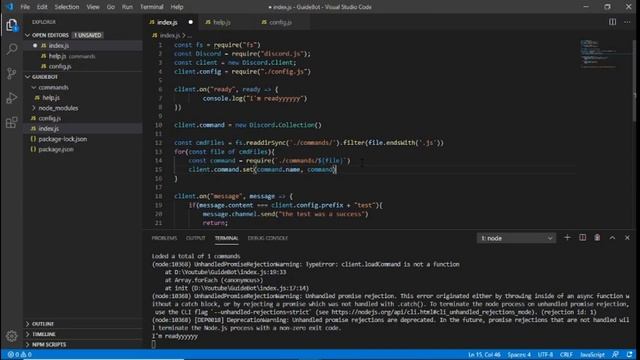Open notifications bell in status bar
The image size is (640, 360).
point(629,355)
